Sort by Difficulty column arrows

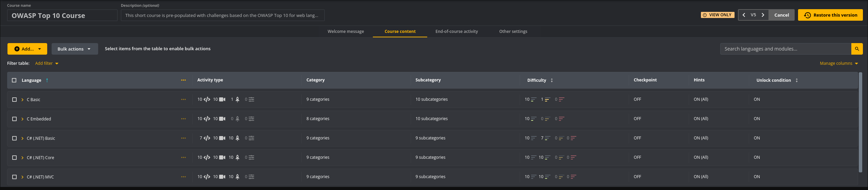coord(551,80)
